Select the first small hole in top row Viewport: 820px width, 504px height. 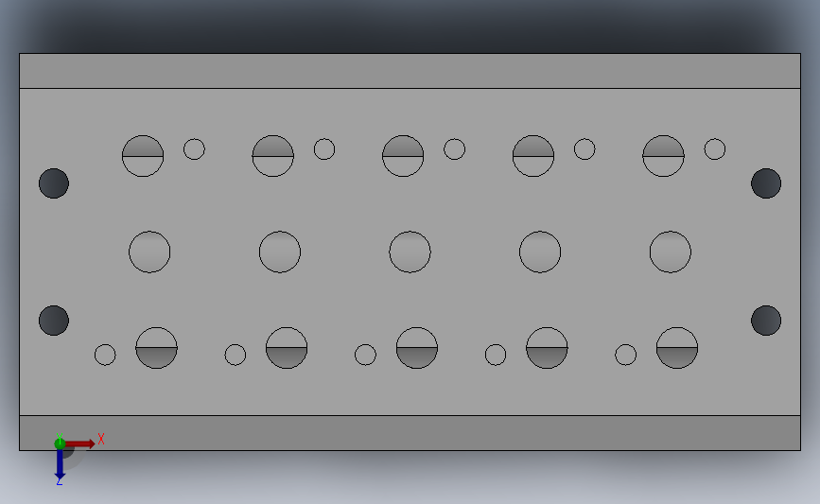pyautogui.click(x=194, y=149)
